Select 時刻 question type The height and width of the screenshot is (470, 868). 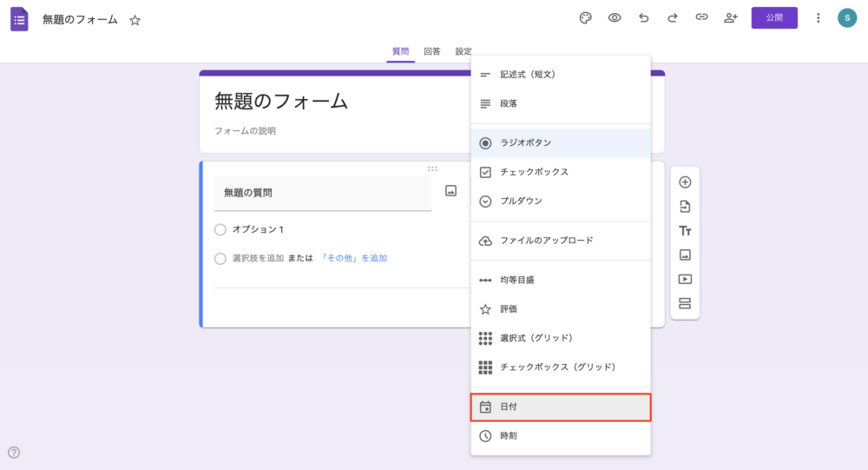coord(561,435)
